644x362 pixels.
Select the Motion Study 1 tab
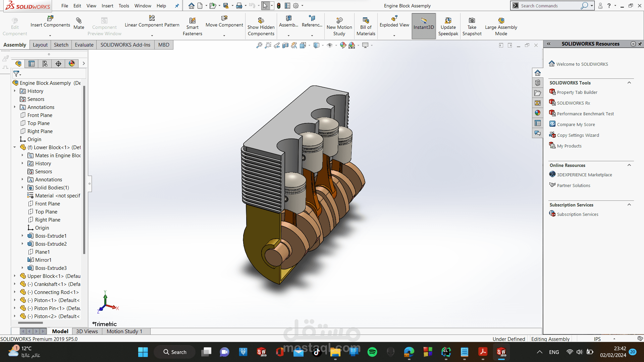[x=124, y=331]
